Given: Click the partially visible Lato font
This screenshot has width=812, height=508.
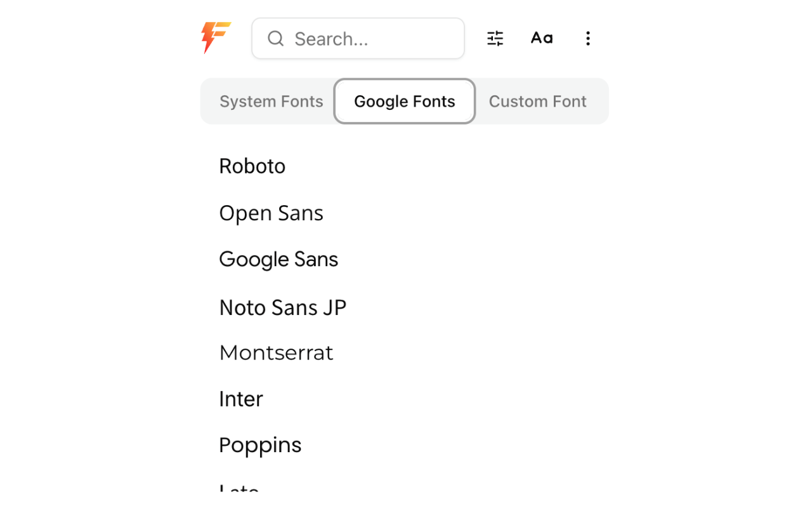Looking at the screenshot, I should [239, 490].
